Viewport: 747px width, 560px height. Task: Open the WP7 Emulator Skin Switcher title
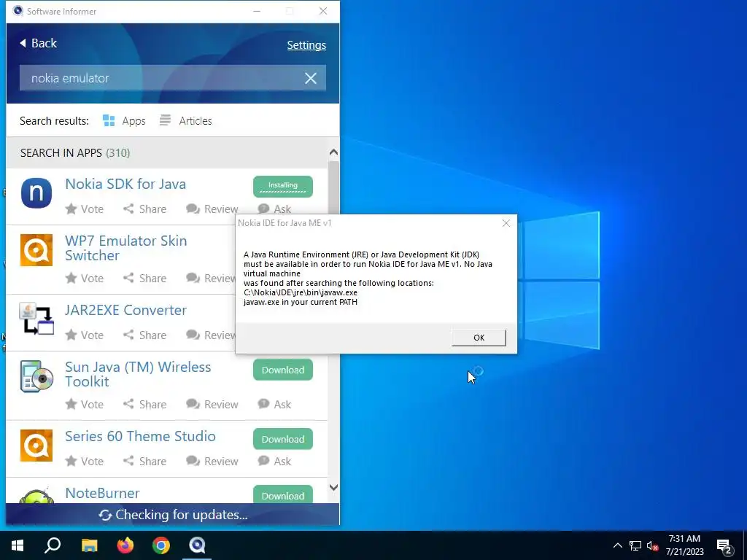125,248
